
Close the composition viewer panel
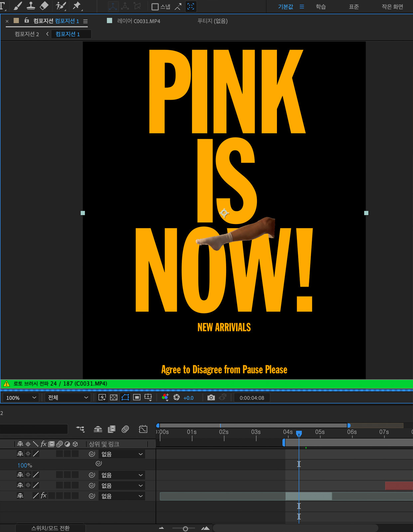coord(7,21)
